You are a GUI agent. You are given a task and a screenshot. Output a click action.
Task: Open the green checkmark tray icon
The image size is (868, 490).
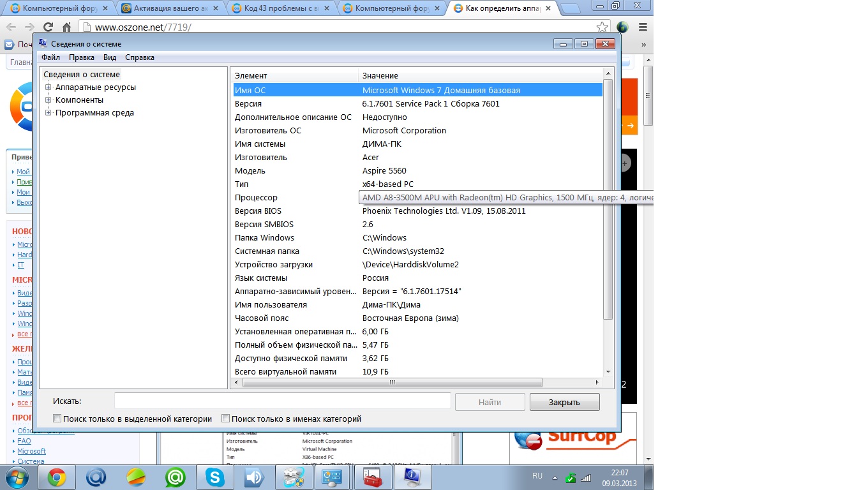point(571,477)
